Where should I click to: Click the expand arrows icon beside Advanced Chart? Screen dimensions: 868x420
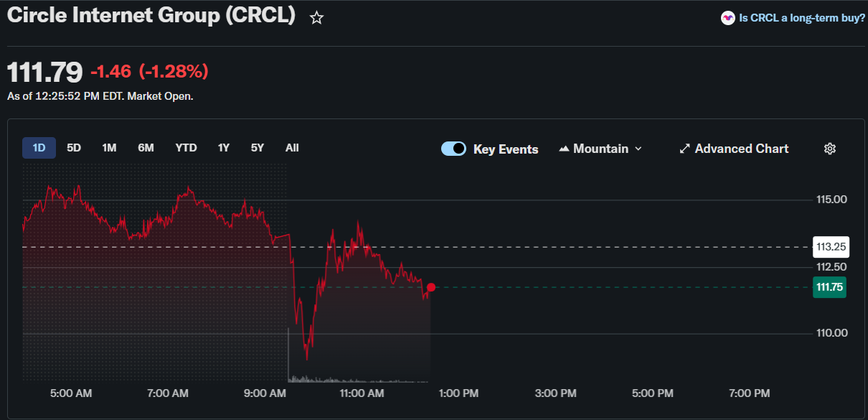click(684, 149)
